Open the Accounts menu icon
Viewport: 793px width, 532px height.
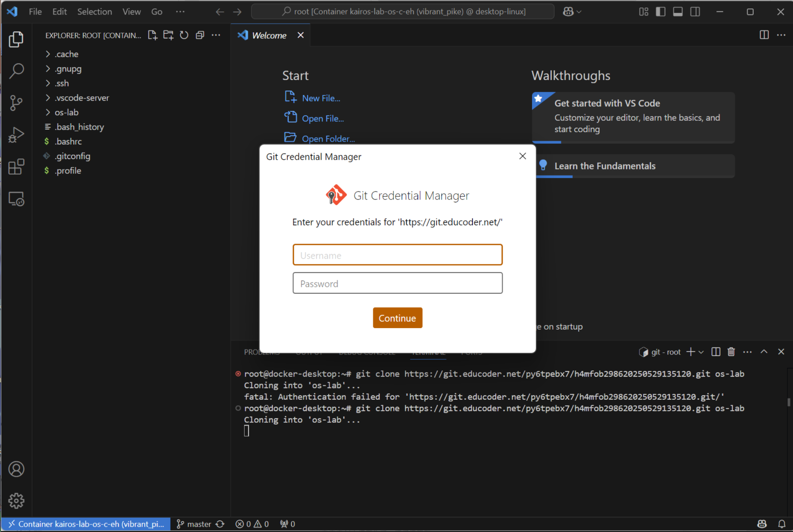point(16,469)
